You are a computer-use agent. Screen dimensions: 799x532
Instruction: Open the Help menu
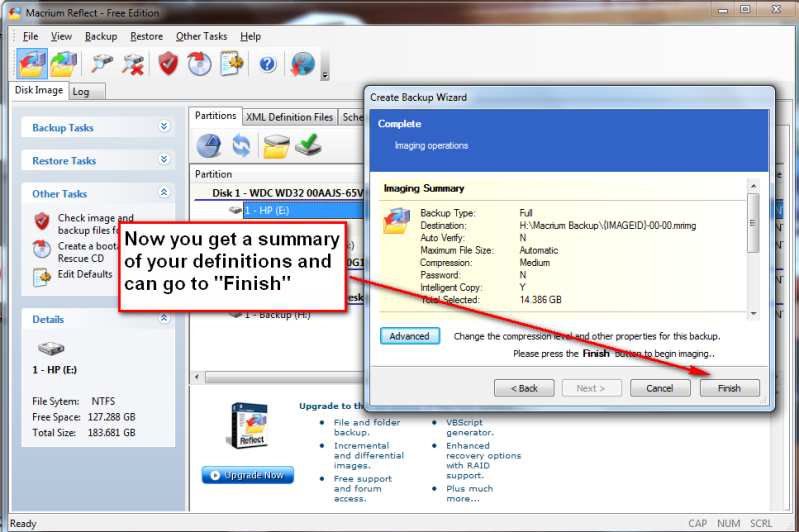pos(250,36)
